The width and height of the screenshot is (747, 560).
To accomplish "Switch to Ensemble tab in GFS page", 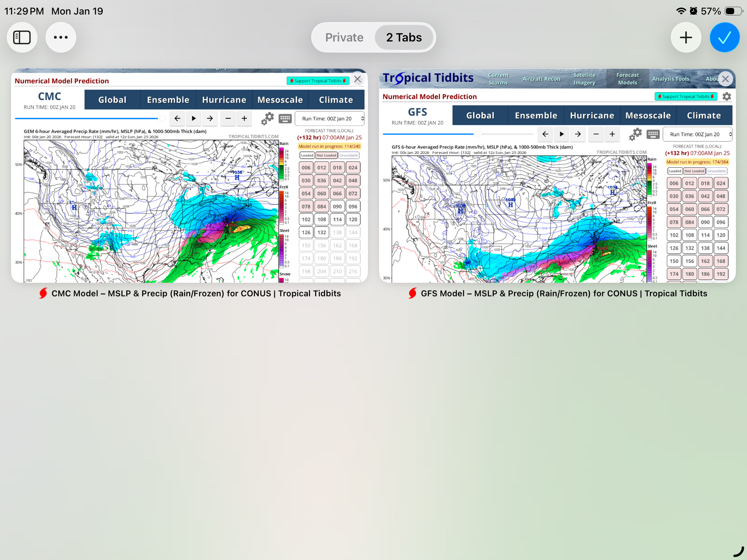I will point(536,115).
